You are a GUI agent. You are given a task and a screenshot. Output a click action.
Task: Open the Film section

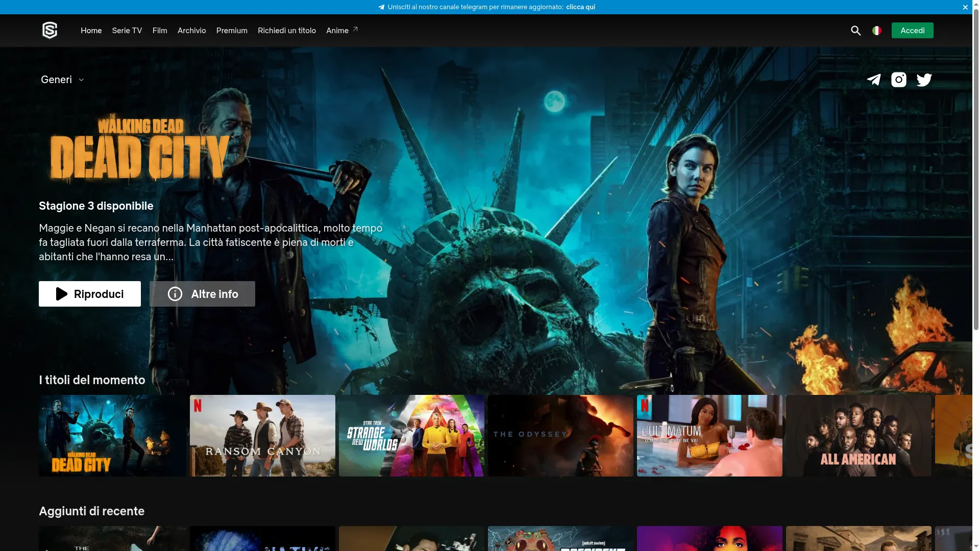160,31
